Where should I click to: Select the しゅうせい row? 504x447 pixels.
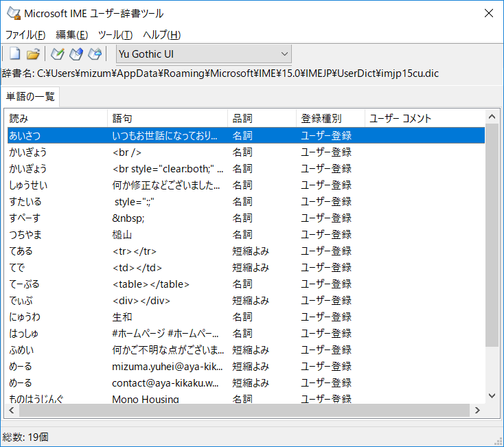point(246,185)
